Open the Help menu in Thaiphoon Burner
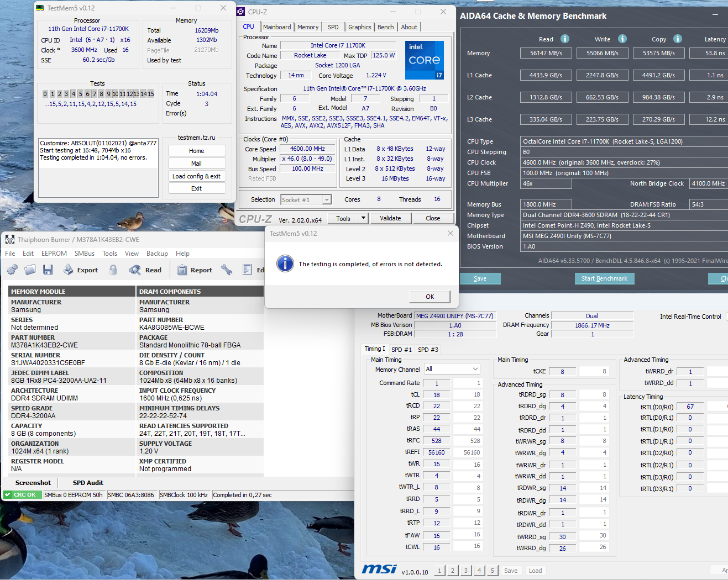This screenshot has height=580, width=728. tap(182, 254)
